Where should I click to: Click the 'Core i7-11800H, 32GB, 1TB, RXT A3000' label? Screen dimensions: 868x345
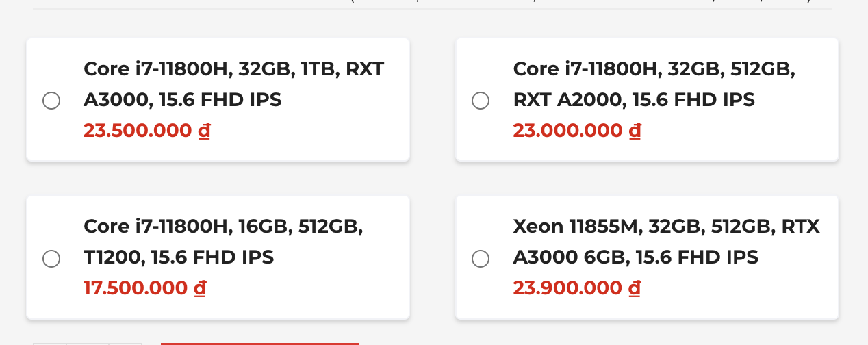(233, 84)
